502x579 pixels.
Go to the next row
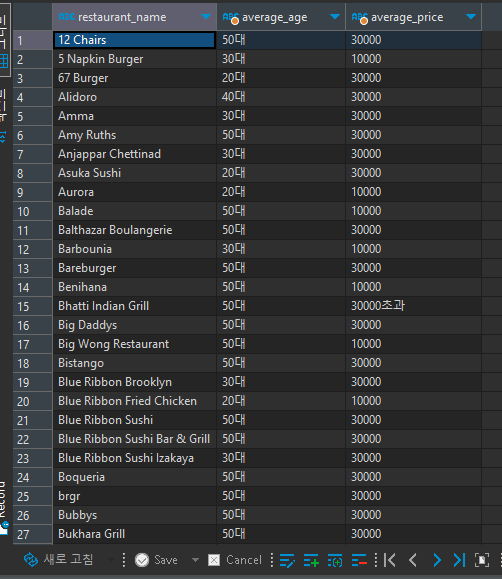[x=437, y=560]
